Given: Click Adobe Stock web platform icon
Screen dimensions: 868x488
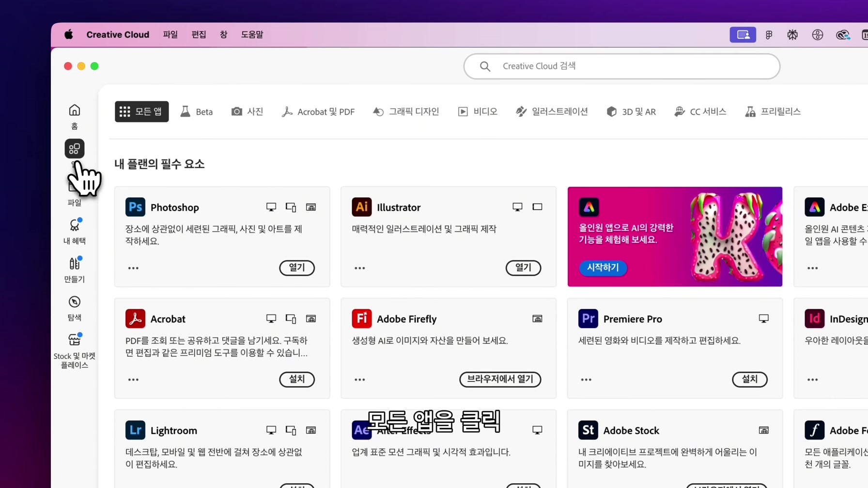Looking at the screenshot, I should click(763, 430).
